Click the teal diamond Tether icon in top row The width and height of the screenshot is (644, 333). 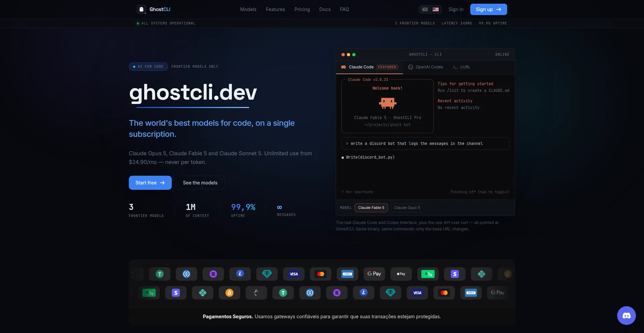click(267, 274)
